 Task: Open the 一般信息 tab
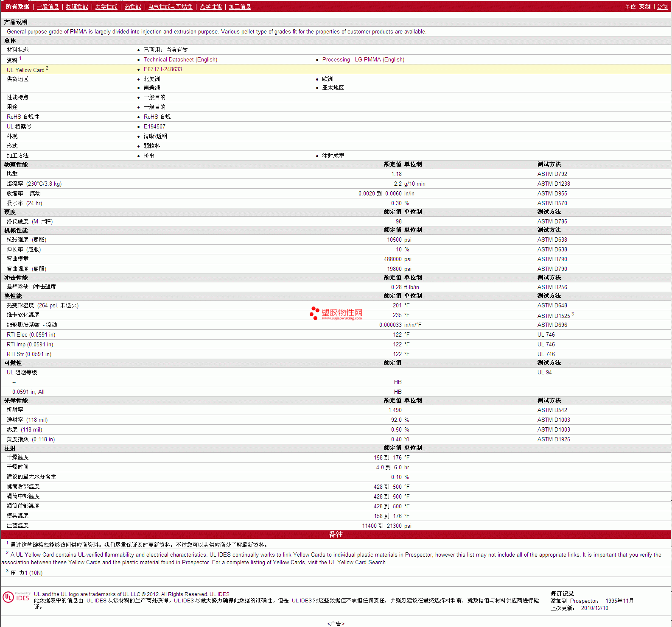click(x=48, y=6)
